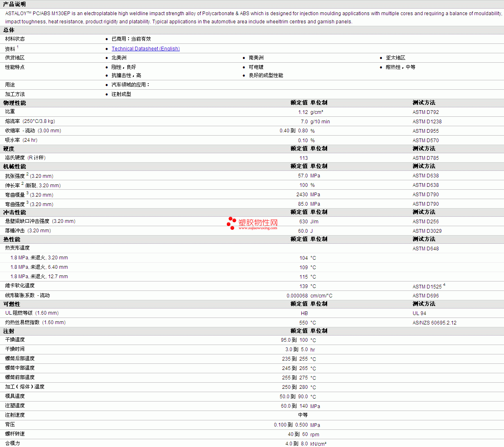Select ASTM D638 in the 抗张强度 row
The image size is (504, 447).
(425, 176)
